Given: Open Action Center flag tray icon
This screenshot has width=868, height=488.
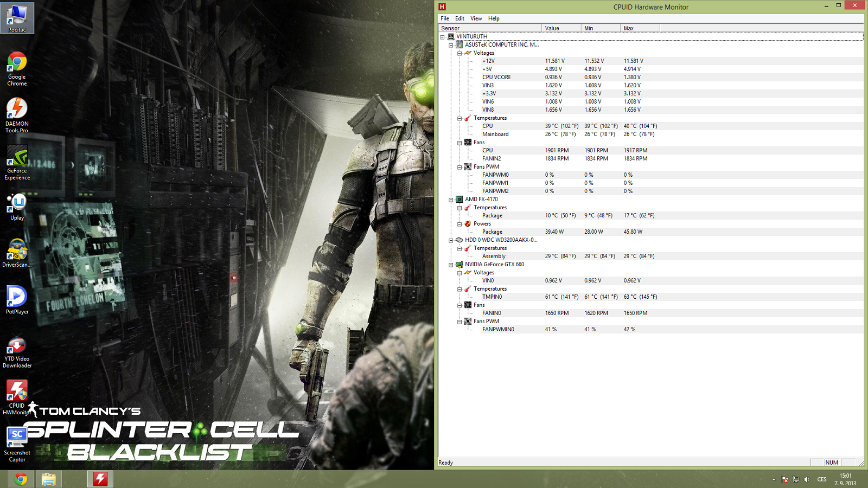Looking at the screenshot, I should pos(785,479).
